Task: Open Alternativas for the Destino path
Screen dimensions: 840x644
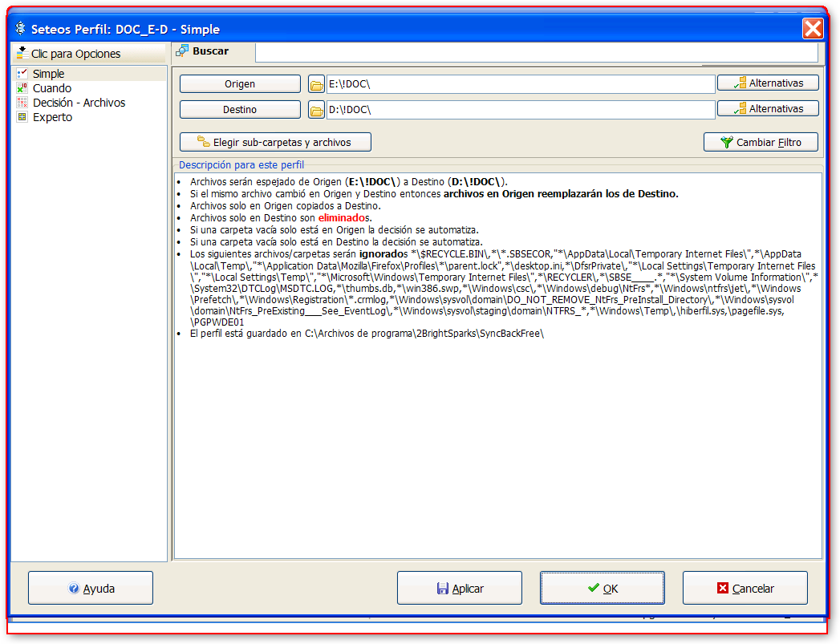Action: click(768, 108)
